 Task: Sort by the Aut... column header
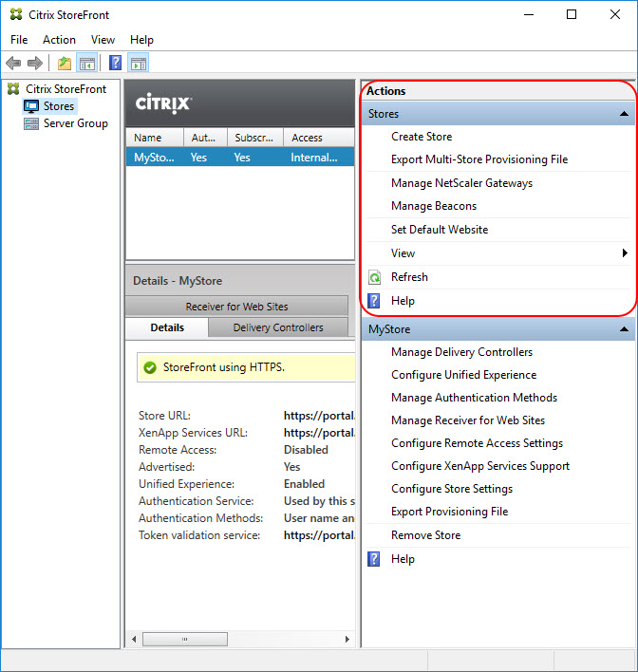click(205, 138)
